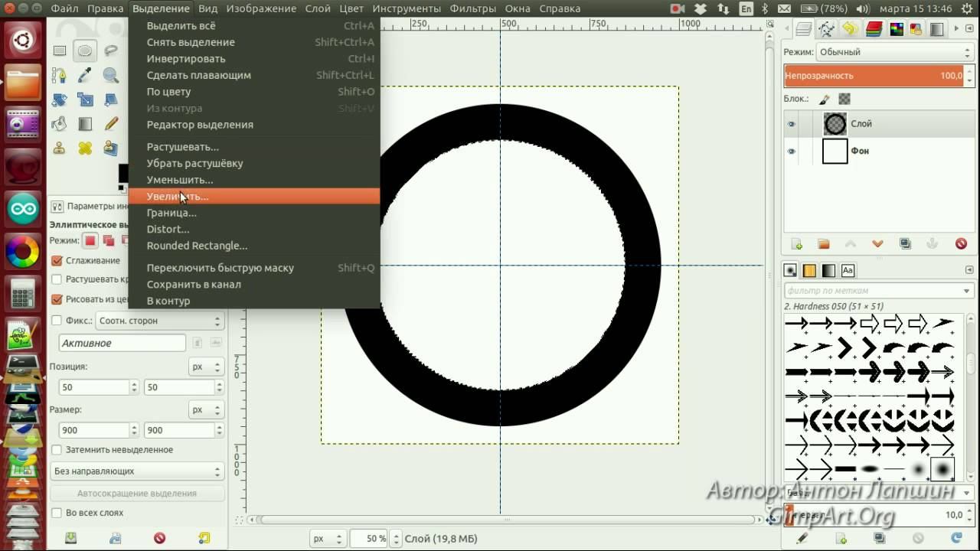Open the Без направляющих dropdown

click(x=137, y=471)
